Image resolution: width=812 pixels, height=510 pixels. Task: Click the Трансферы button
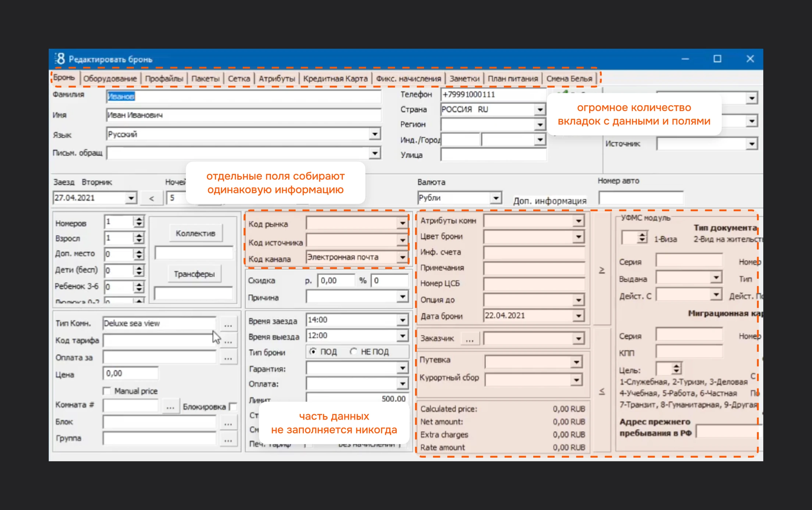point(194,274)
